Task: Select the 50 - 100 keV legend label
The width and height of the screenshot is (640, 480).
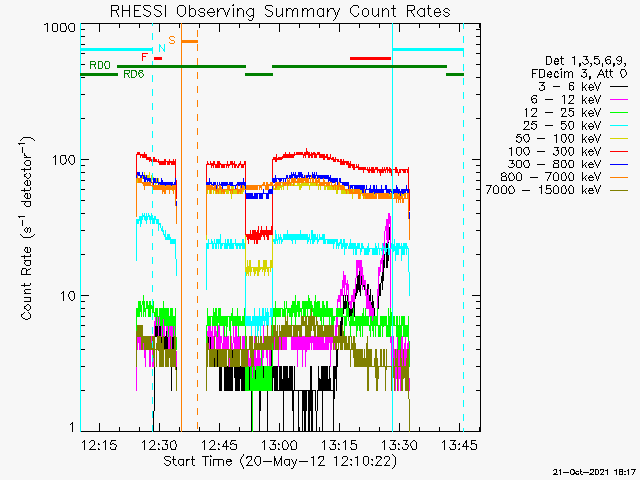Action: (558, 138)
